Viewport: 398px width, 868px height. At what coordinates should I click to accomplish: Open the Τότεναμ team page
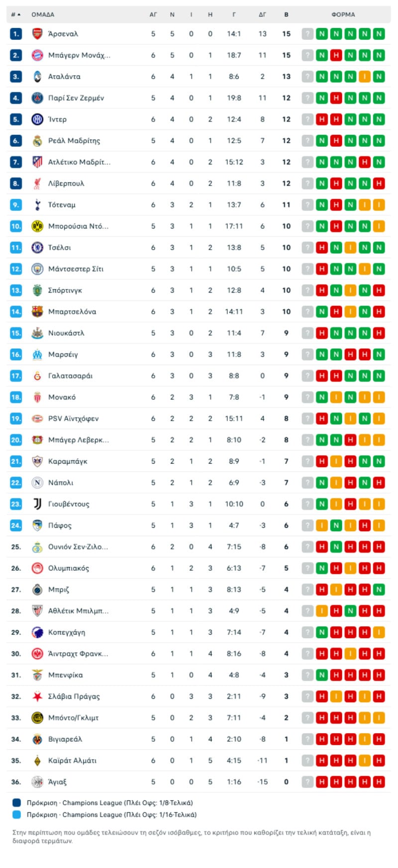coord(62,205)
